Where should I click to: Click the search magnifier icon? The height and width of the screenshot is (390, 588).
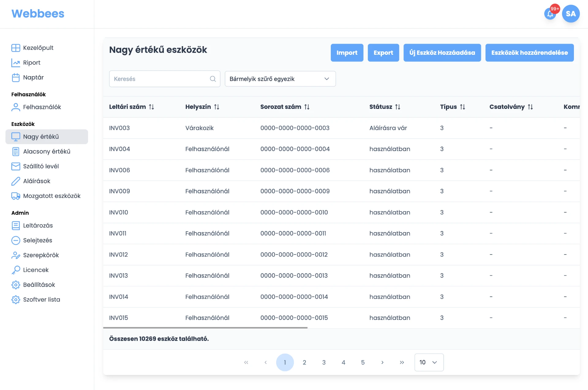point(213,79)
